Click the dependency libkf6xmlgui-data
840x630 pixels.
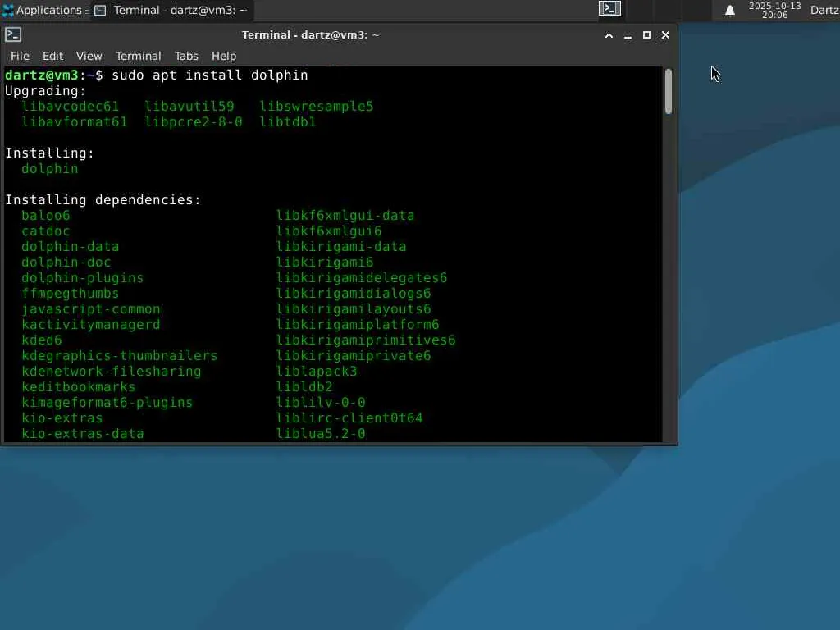coord(345,216)
